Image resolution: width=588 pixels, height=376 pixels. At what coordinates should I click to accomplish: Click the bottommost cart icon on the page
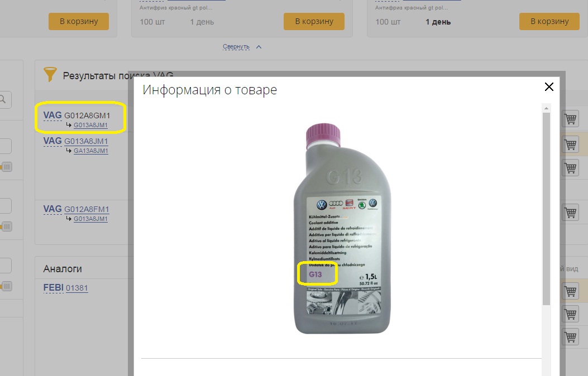(570, 337)
